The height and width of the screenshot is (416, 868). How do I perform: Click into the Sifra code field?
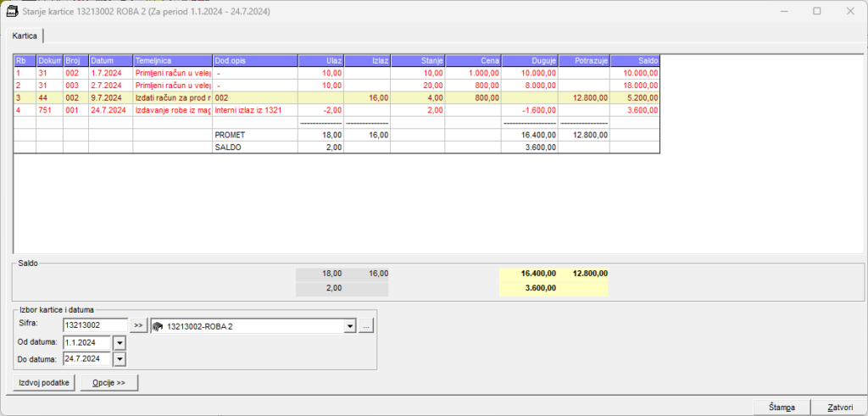pyautogui.click(x=93, y=325)
